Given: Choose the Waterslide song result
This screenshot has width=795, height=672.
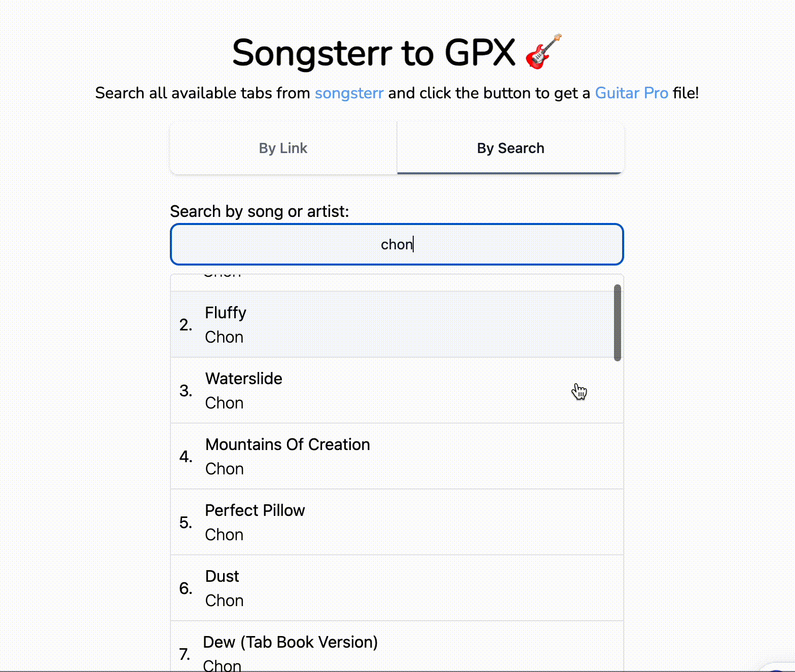Looking at the screenshot, I should (395, 390).
